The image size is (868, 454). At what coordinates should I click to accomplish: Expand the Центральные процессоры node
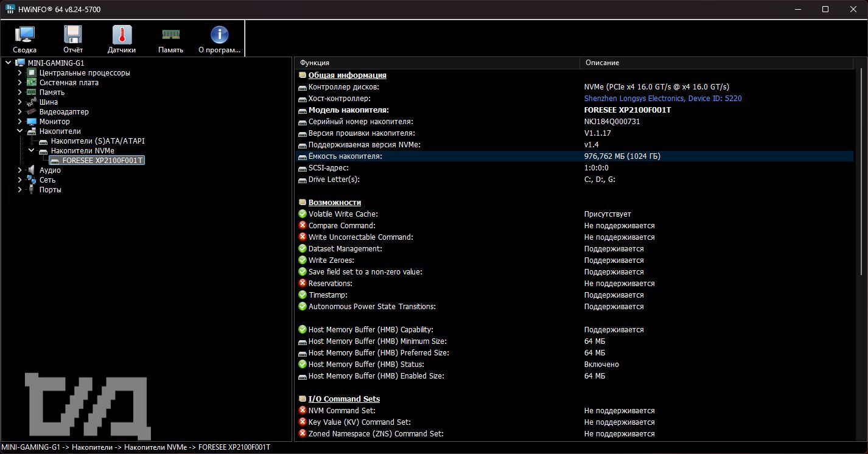click(19, 73)
